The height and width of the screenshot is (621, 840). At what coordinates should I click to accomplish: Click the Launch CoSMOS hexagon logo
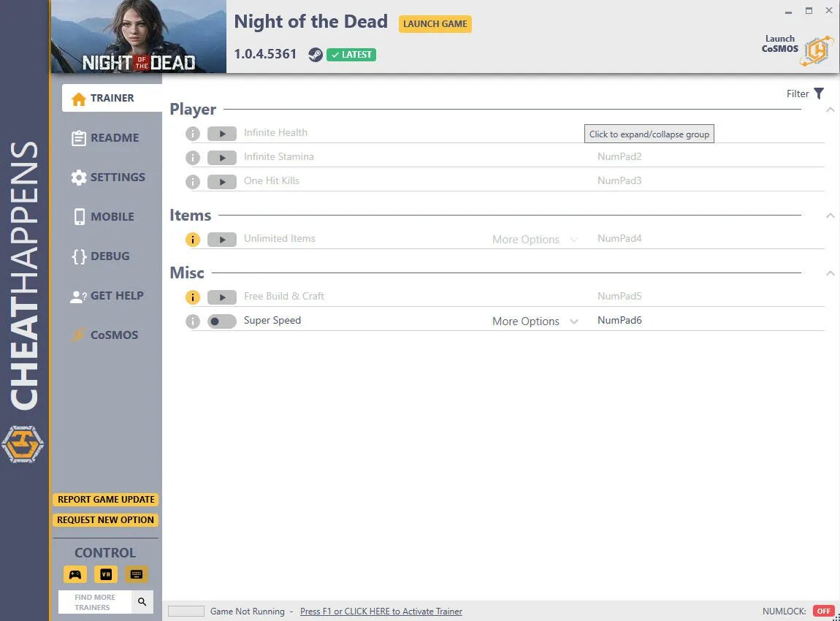817,51
